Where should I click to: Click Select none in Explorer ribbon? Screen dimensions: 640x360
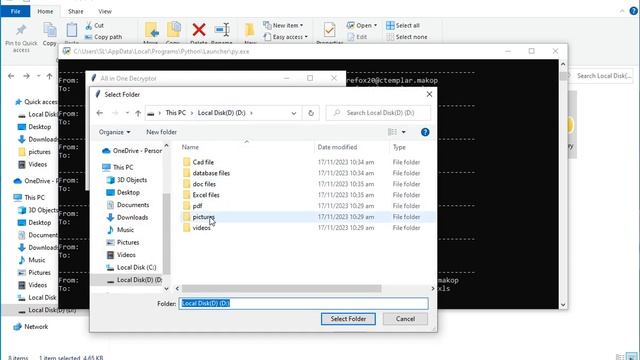coord(407,37)
